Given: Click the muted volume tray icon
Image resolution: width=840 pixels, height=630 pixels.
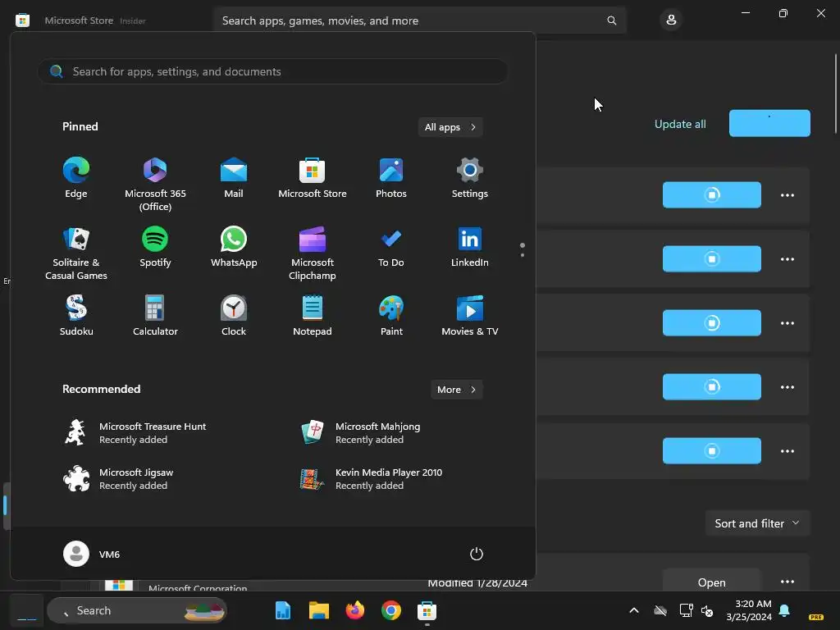Looking at the screenshot, I should [x=707, y=610].
